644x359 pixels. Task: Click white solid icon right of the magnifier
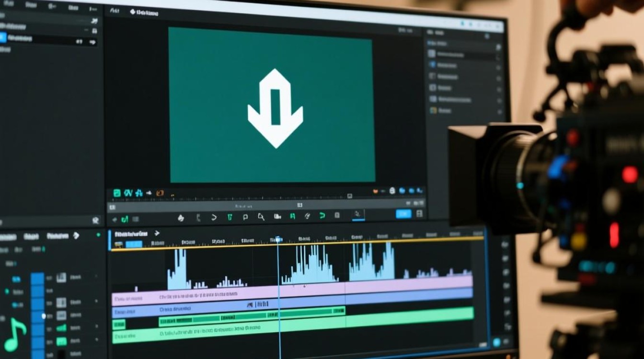click(x=277, y=217)
